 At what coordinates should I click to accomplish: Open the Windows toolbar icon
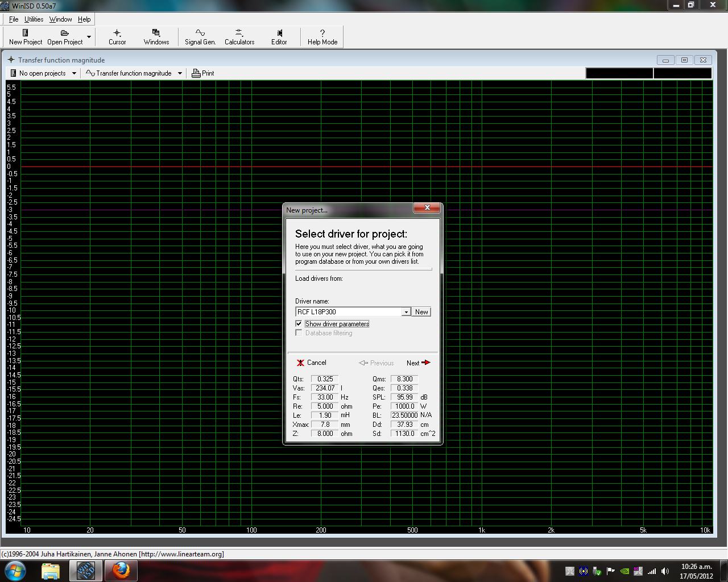(x=156, y=34)
